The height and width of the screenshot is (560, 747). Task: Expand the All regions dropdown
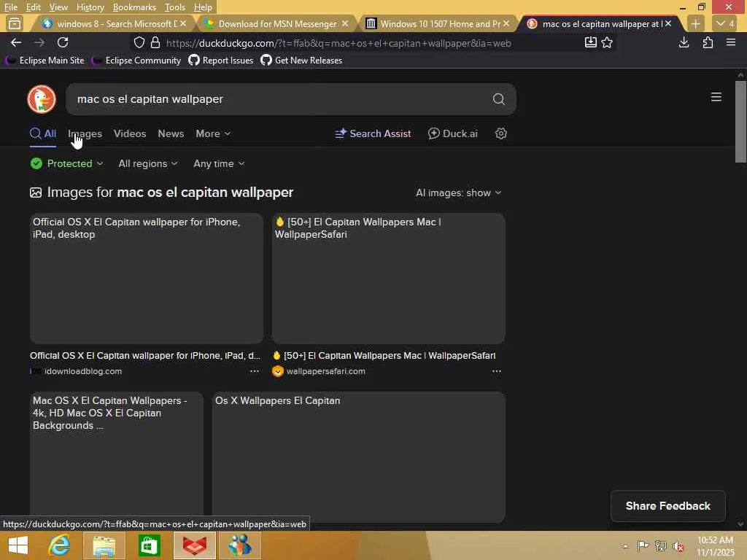pyautogui.click(x=147, y=163)
